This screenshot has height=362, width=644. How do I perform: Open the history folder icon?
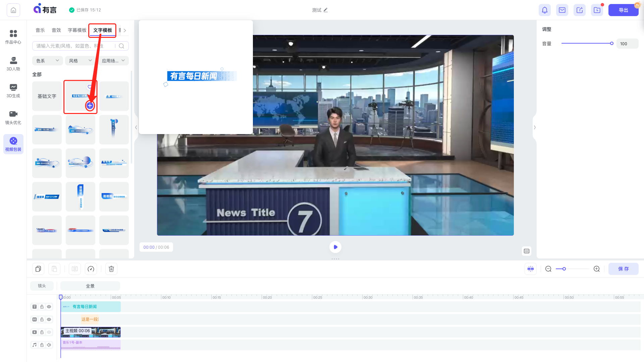tap(597, 10)
